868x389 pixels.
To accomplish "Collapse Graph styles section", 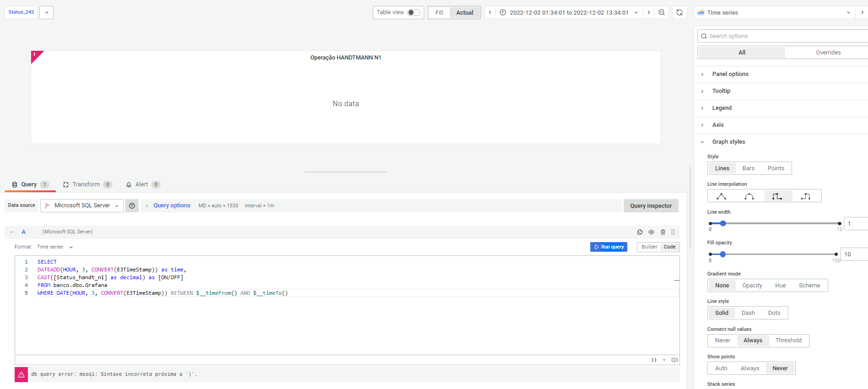I will coord(728,142).
